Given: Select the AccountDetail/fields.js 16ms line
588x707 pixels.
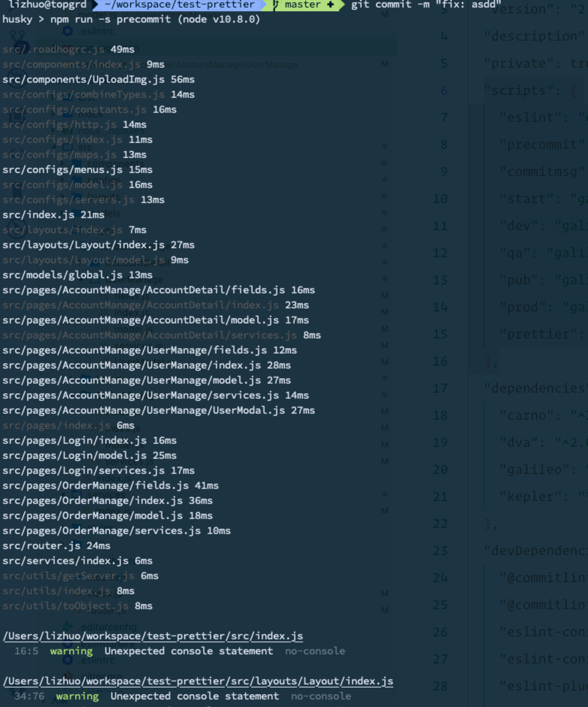Looking at the screenshot, I should click(x=159, y=290).
